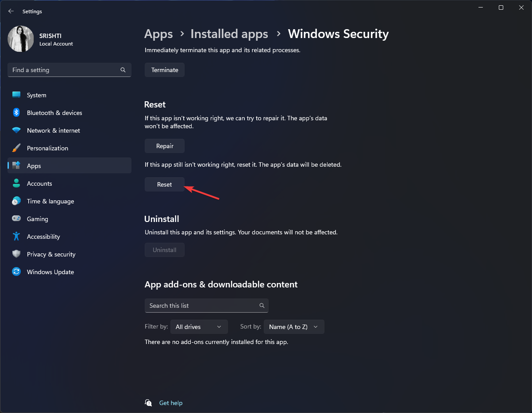
Task: Click the Network & internet icon
Action: click(16, 130)
